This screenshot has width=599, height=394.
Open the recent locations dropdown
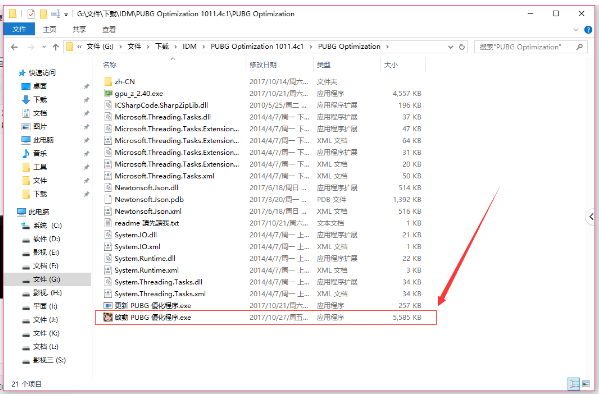(x=44, y=47)
